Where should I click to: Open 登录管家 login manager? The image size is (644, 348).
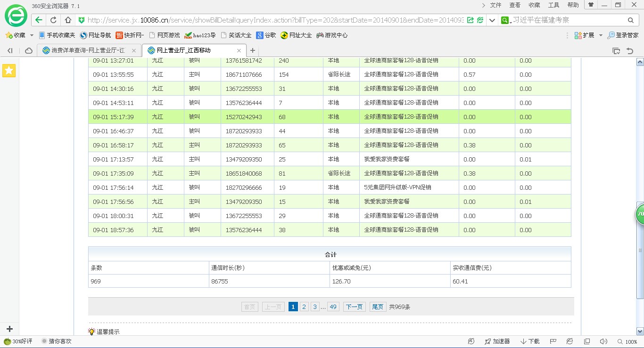623,35
